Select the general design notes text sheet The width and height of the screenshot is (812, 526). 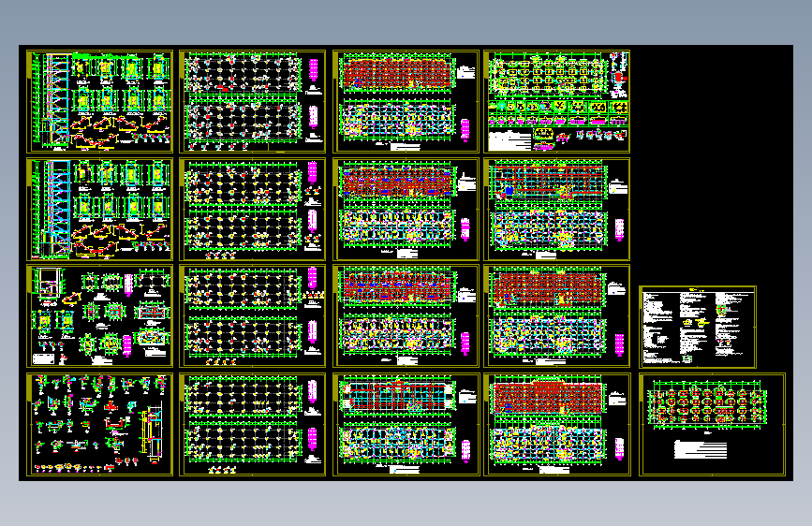[x=698, y=327]
